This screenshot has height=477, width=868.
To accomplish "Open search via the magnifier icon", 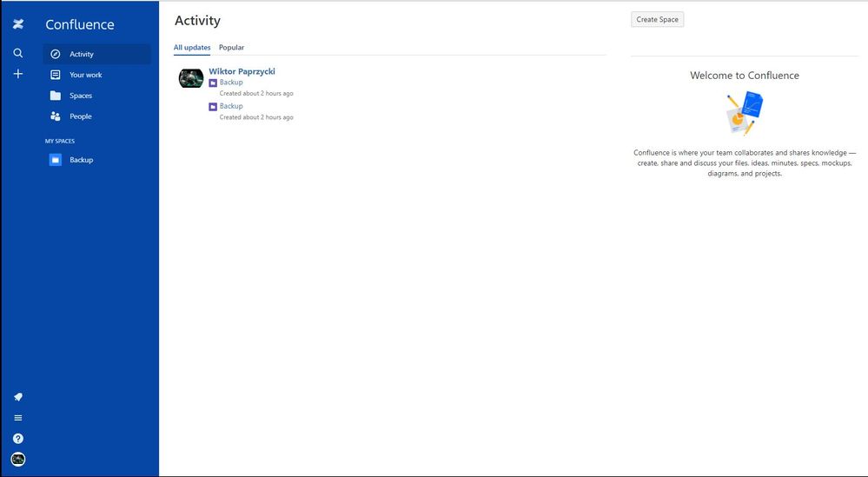I will (18, 53).
